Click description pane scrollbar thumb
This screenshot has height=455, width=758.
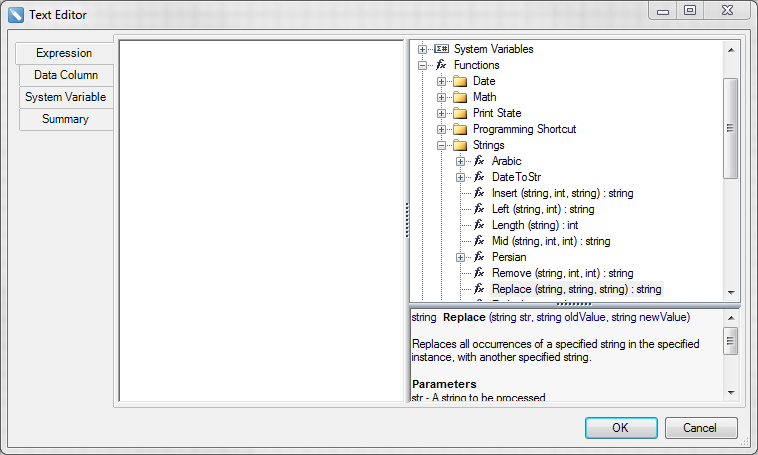point(730,341)
